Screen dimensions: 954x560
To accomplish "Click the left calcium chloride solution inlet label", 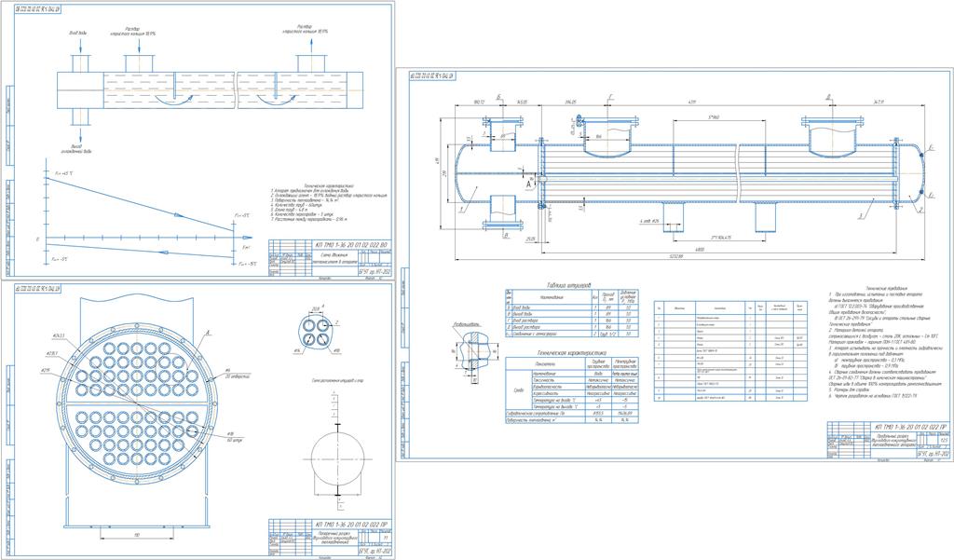I will [132, 31].
